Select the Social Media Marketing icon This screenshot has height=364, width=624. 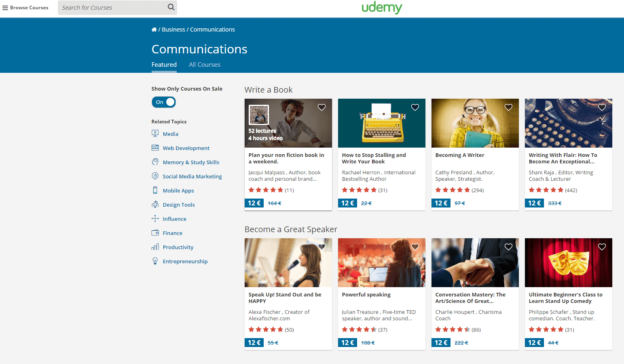(x=156, y=176)
